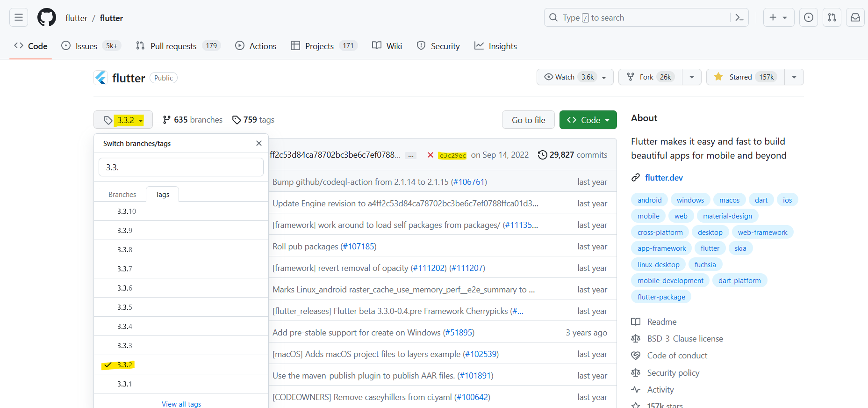Click the Readme book icon
Viewport: 868px width, 408px height.
pos(636,322)
